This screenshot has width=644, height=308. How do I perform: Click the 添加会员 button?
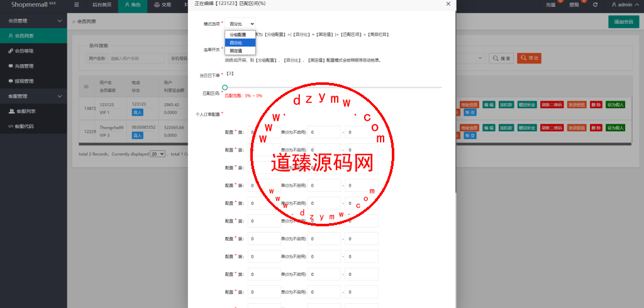pos(623,22)
